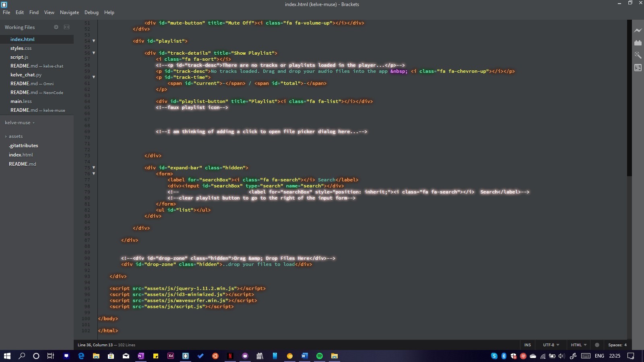
Task: Open Sticky Notes from the taskbar
Action: pos(156,356)
